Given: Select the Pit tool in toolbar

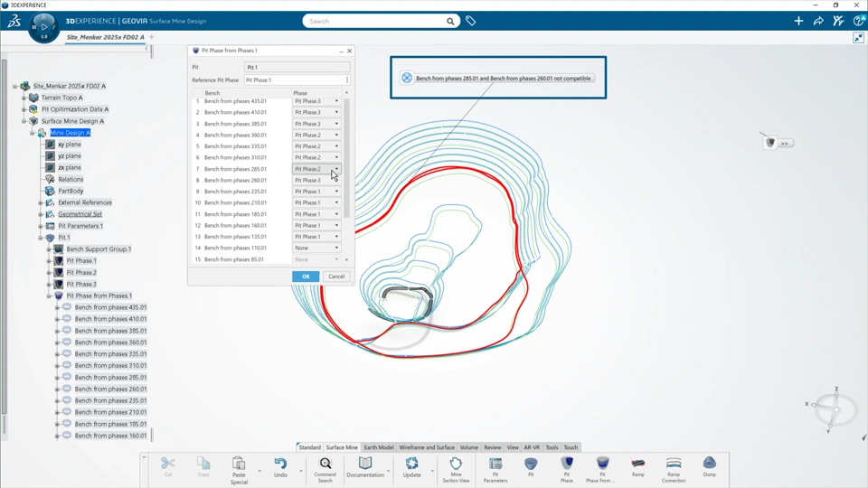Looking at the screenshot, I should tap(531, 466).
